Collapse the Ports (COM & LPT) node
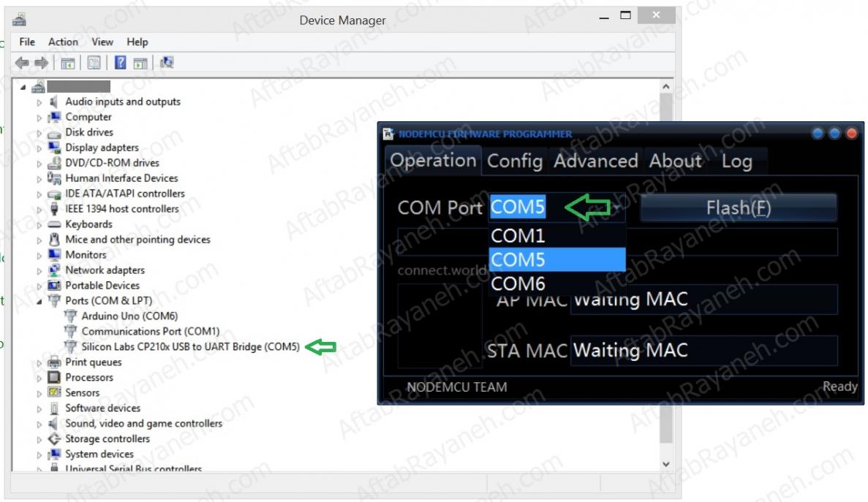The image size is (868, 502). pos(39,301)
